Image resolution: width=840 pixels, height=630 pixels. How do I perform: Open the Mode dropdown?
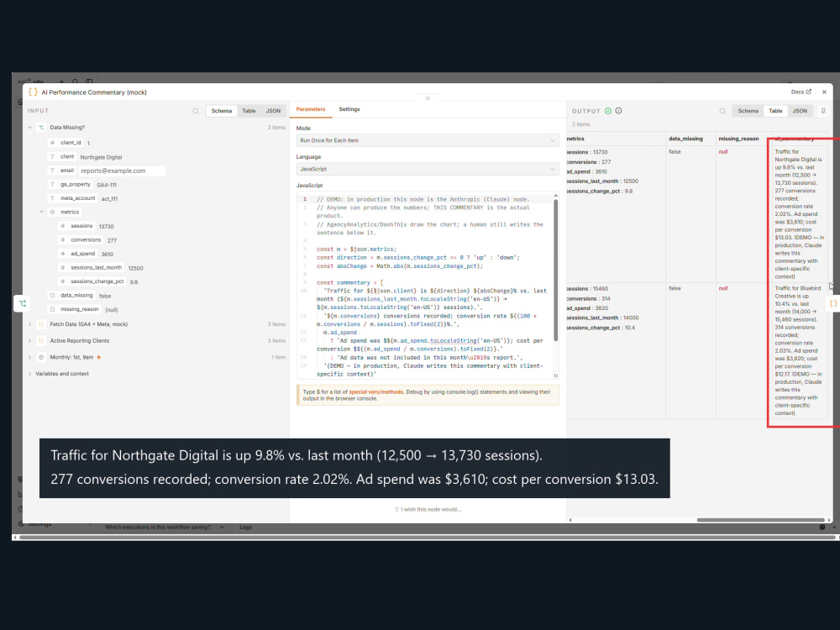click(x=428, y=140)
